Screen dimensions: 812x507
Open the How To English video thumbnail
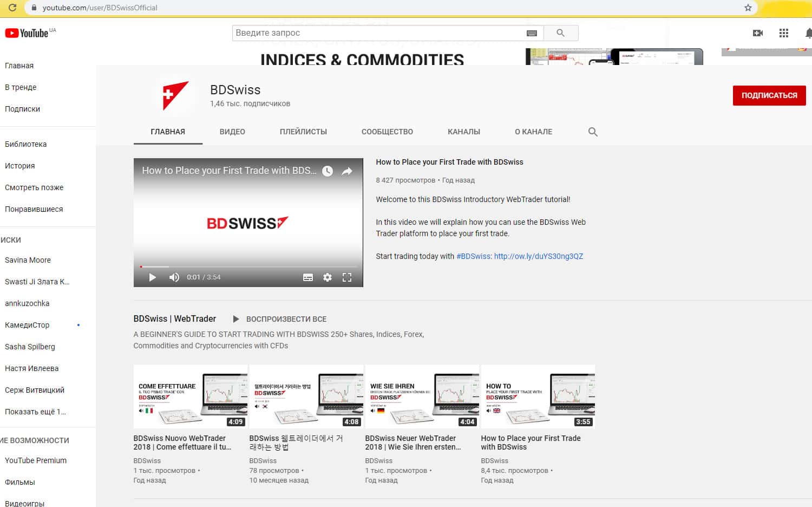click(x=538, y=396)
